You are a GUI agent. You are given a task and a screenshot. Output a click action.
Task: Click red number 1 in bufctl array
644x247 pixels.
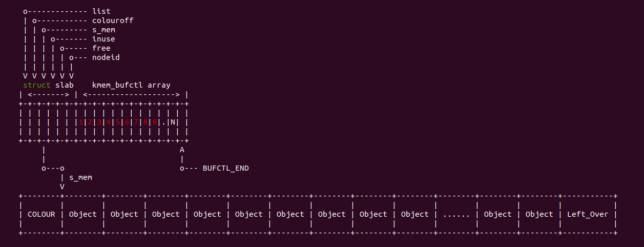pos(80,122)
